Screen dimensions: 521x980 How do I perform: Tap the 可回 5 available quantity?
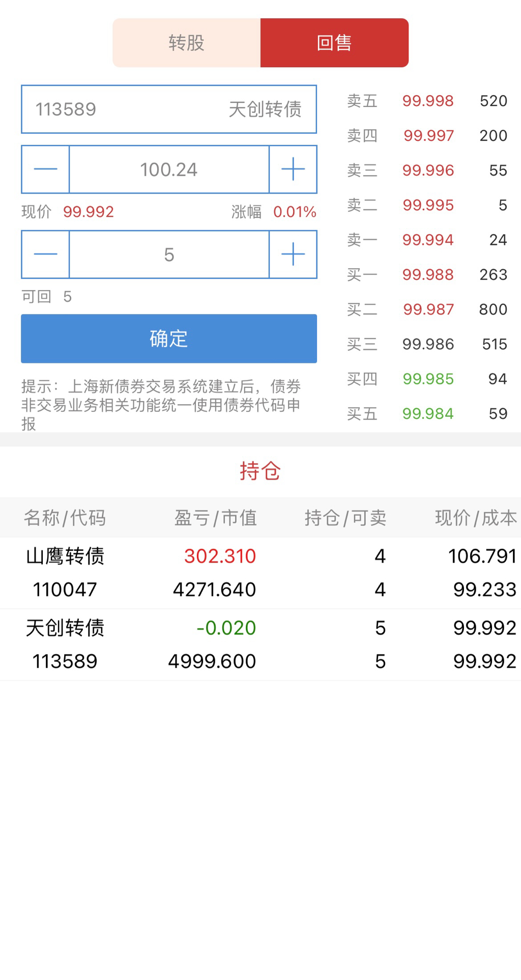46,296
